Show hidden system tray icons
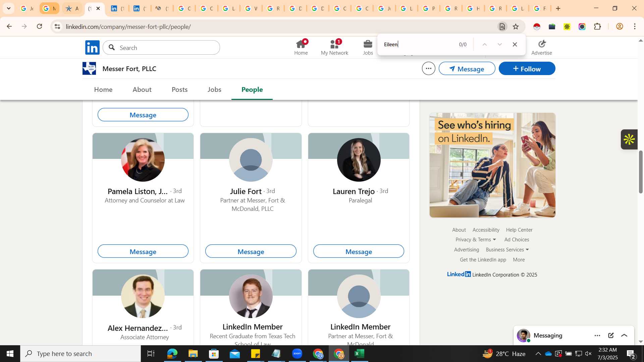Viewport: 644px width, 362px height. coord(538,354)
